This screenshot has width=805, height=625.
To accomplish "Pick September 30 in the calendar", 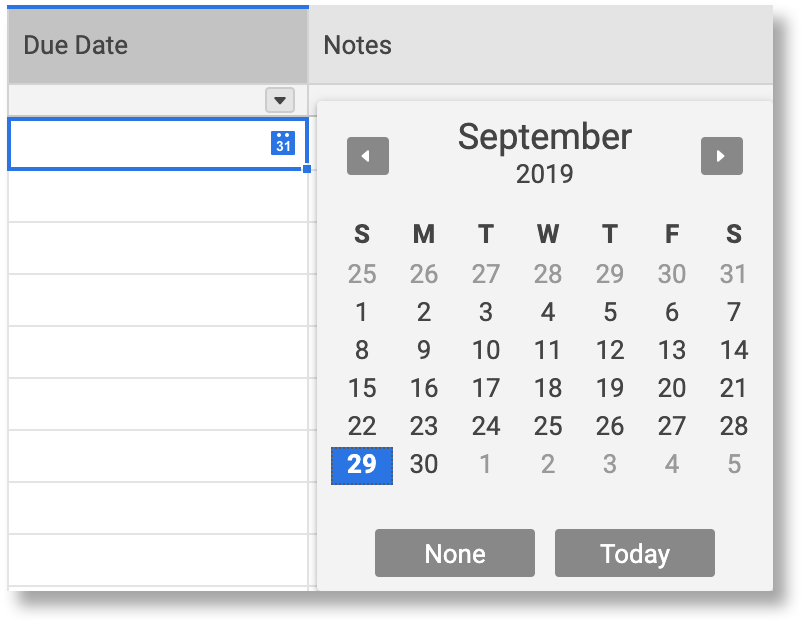I will (424, 464).
